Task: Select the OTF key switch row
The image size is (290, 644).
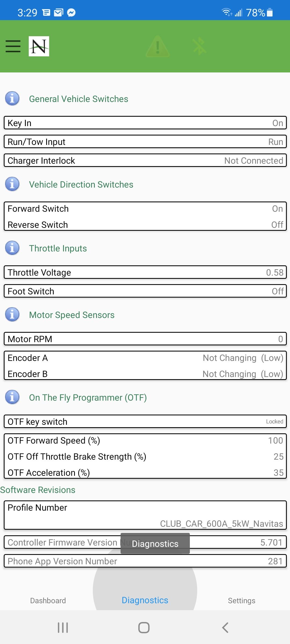Action: 145,422
